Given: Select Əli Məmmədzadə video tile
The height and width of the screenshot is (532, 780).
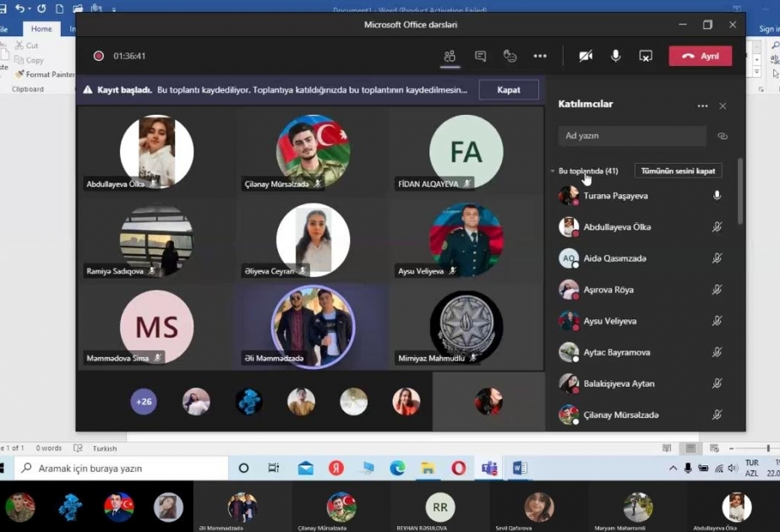Looking at the screenshot, I should [x=313, y=327].
